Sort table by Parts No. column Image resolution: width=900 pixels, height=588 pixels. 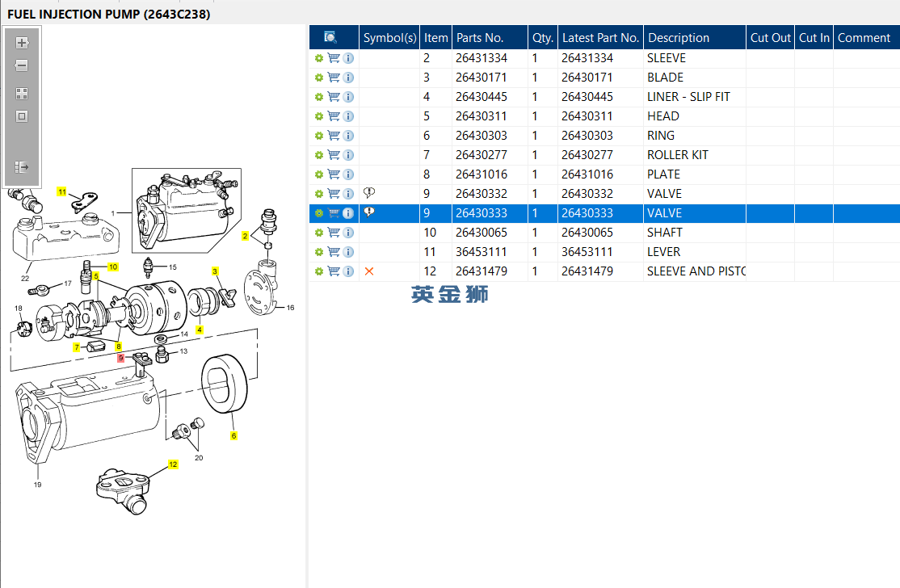480,37
